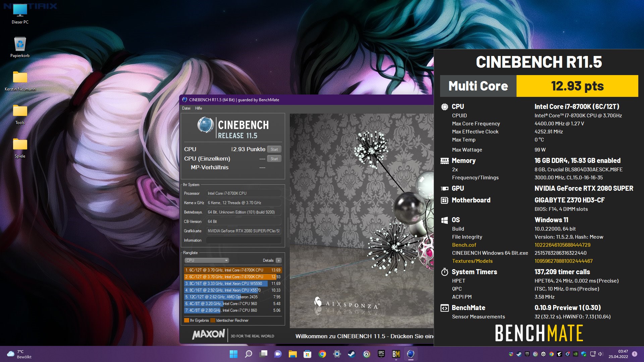Open taskbar Search magnifier
This screenshot has height=362, width=644.
coord(248,354)
